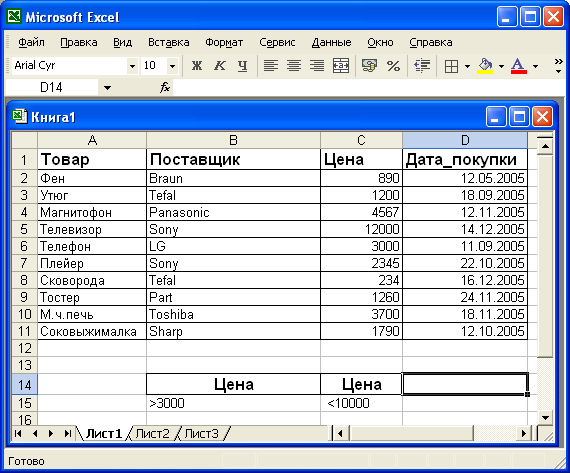Viewport: 570px width, 473px height.
Task: Click into the formula bar
Action: tap(369, 88)
